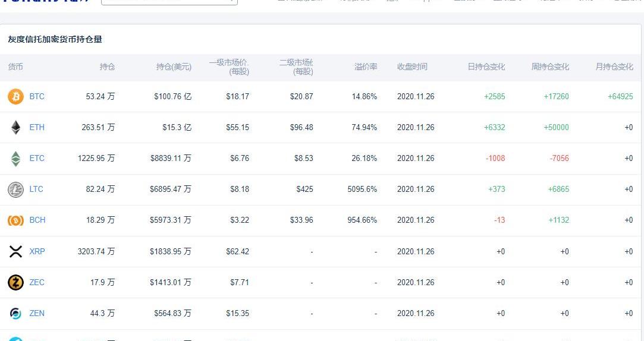This screenshot has width=644, height=341.
Task: Click the Horizen ZEN icon
Action: [x=15, y=313]
